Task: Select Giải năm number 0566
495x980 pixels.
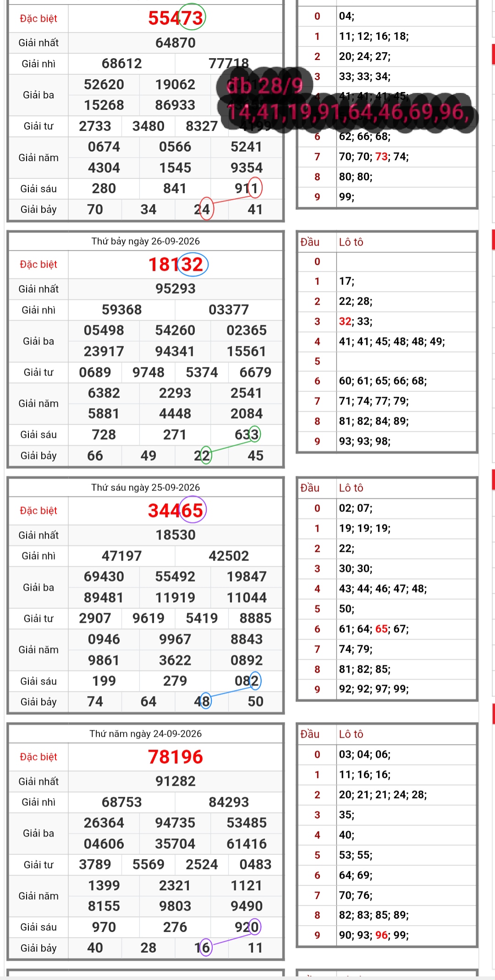Action: click(x=175, y=147)
